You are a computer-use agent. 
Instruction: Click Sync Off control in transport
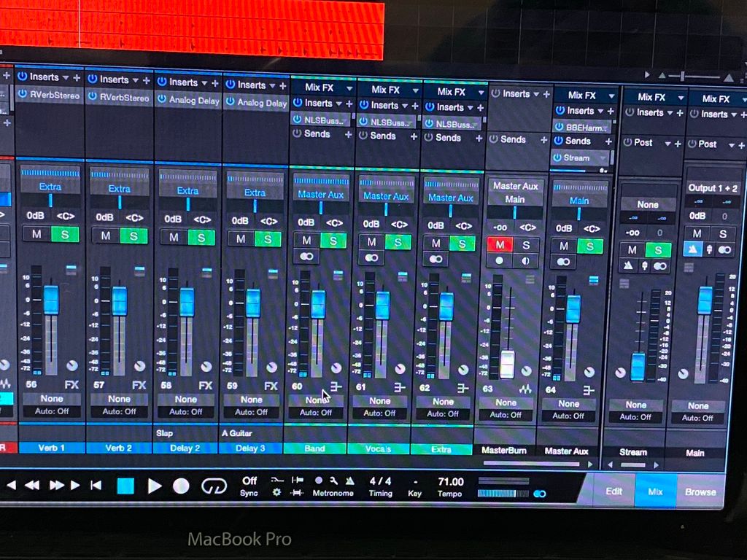tap(249, 486)
